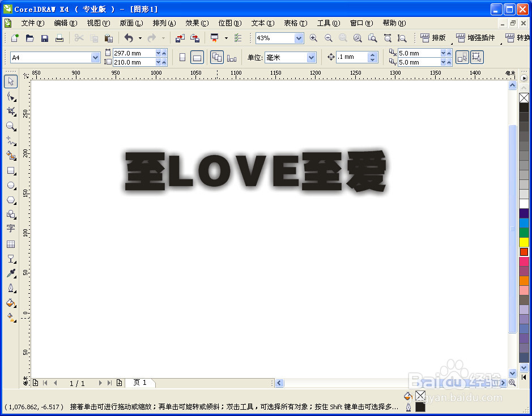
Task: Select the red swatch in the color palette
Action: pyautogui.click(x=524, y=250)
